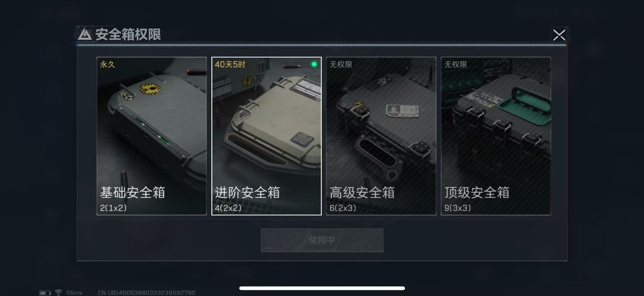Click the CN UID text
This screenshot has width=644, height=296.
point(147,293)
